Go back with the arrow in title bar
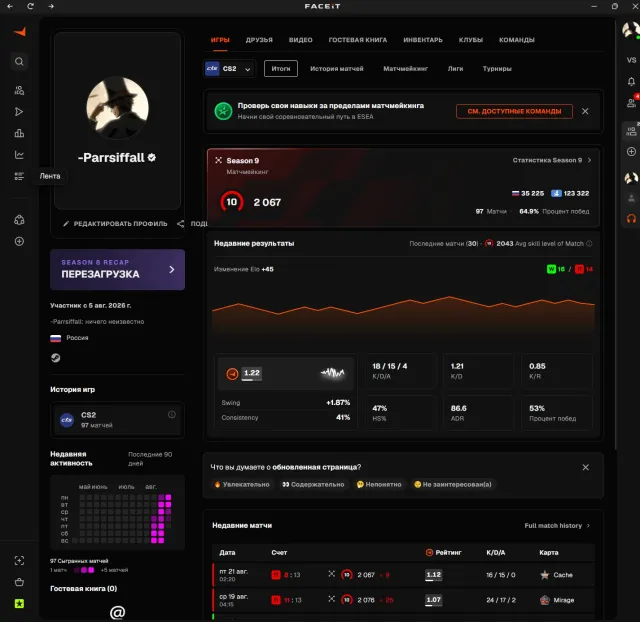The width and height of the screenshot is (640, 622). tap(10, 6)
